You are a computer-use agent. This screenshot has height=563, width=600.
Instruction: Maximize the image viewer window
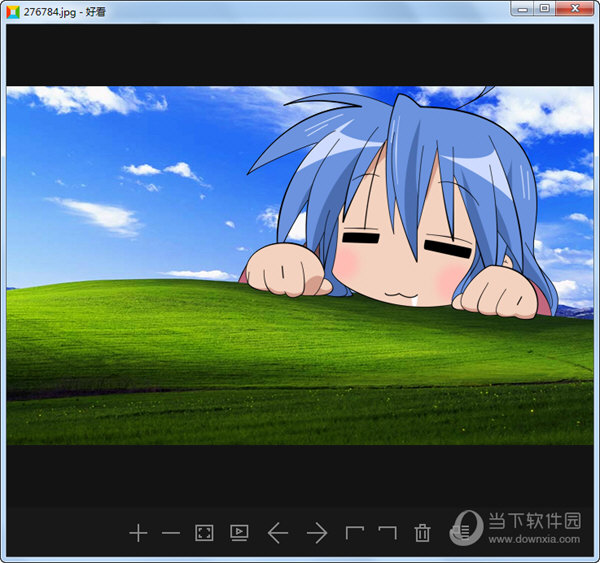(x=545, y=9)
